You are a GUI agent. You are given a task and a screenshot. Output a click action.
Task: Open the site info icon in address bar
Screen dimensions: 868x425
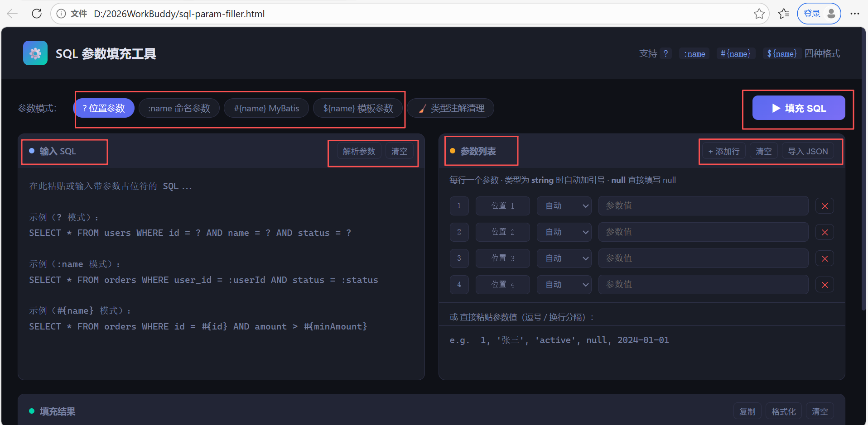click(x=61, y=14)
